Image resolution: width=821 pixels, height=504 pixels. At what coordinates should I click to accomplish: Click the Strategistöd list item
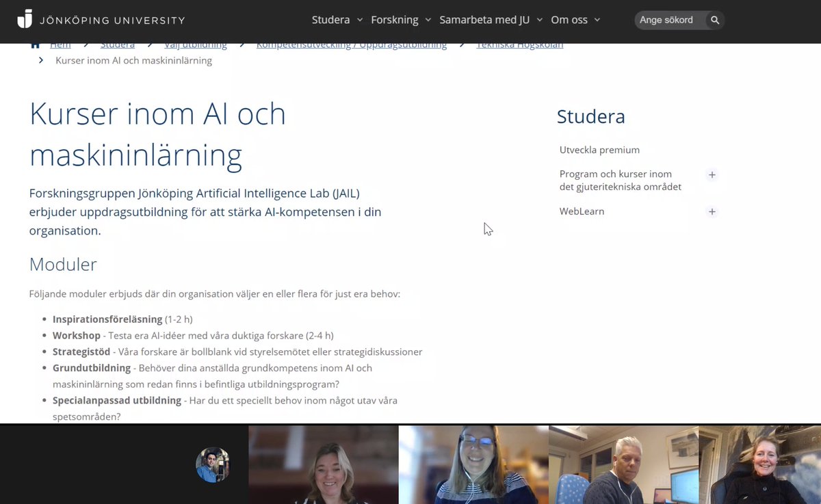237,352
